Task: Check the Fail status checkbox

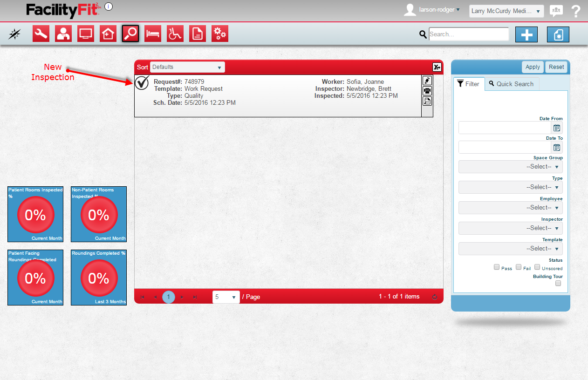Action: pos(519,267)
